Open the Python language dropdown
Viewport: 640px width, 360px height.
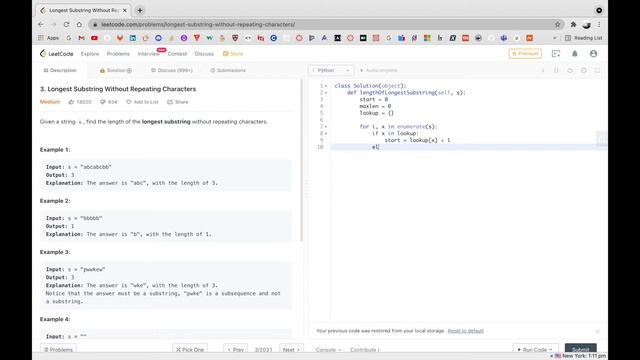click(331, 71)
